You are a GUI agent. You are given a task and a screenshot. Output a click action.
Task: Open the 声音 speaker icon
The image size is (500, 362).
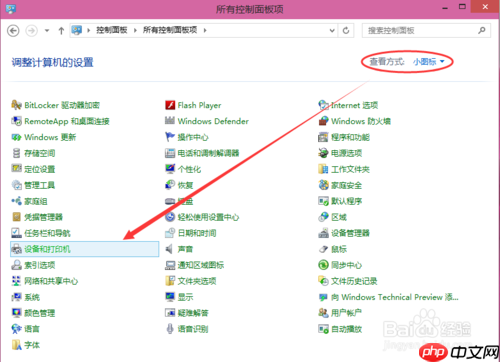170,249
